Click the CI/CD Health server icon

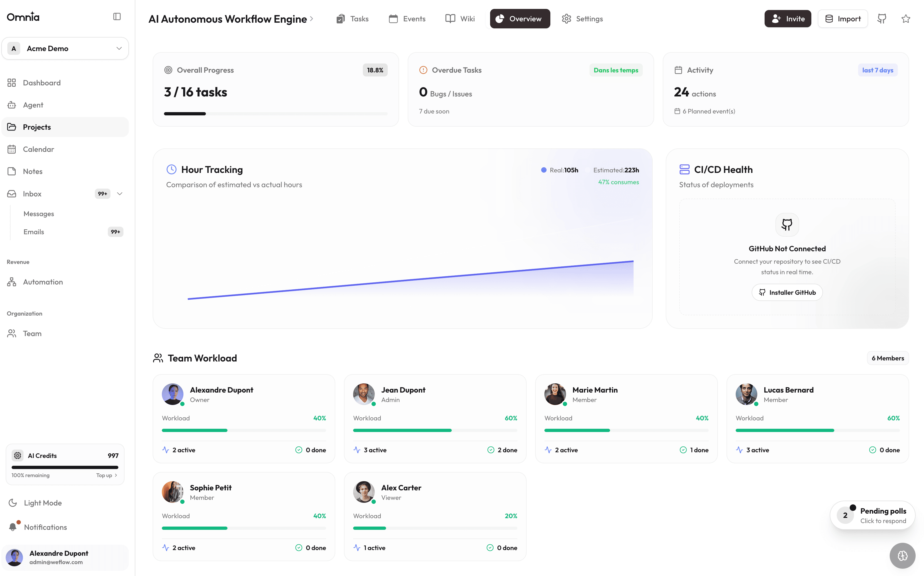684,169
